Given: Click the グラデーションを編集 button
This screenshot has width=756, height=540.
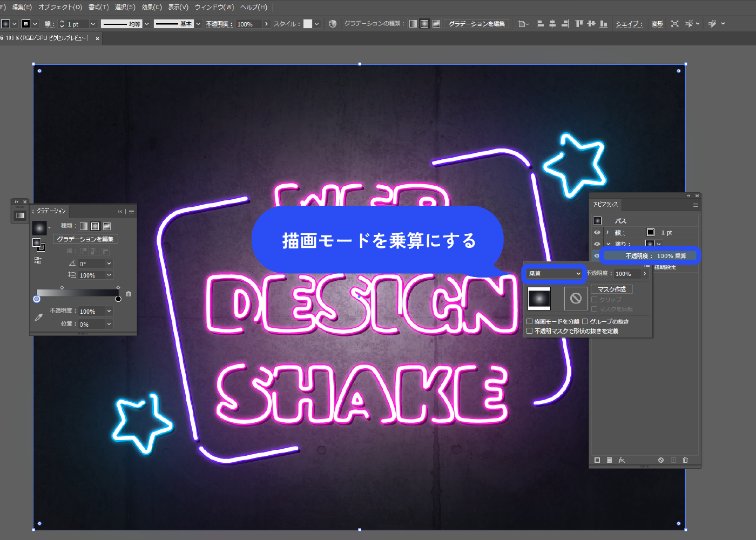Looking at the screenshot, I should [85, 239].
